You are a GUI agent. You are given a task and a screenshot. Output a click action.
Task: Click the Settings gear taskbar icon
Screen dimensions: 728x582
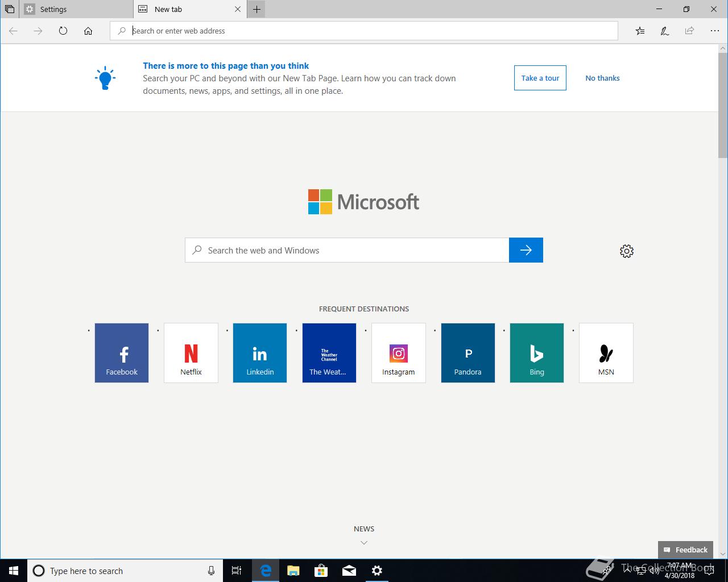pos(377,571)
